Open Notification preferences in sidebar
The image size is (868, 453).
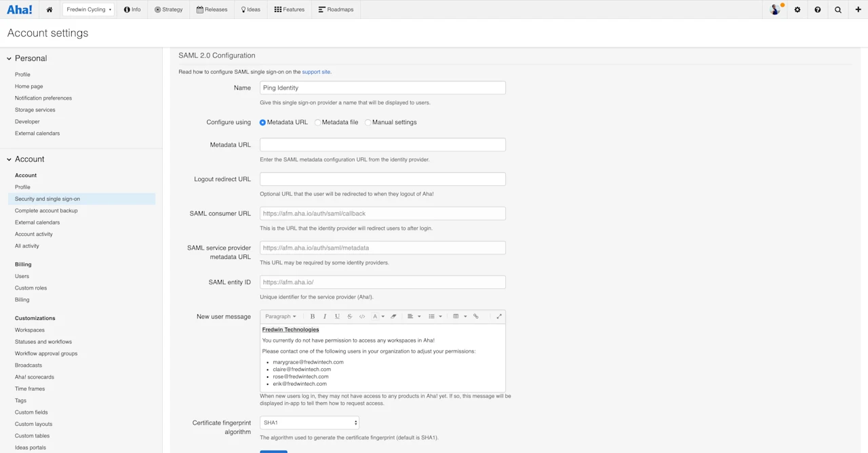[43, 98]
